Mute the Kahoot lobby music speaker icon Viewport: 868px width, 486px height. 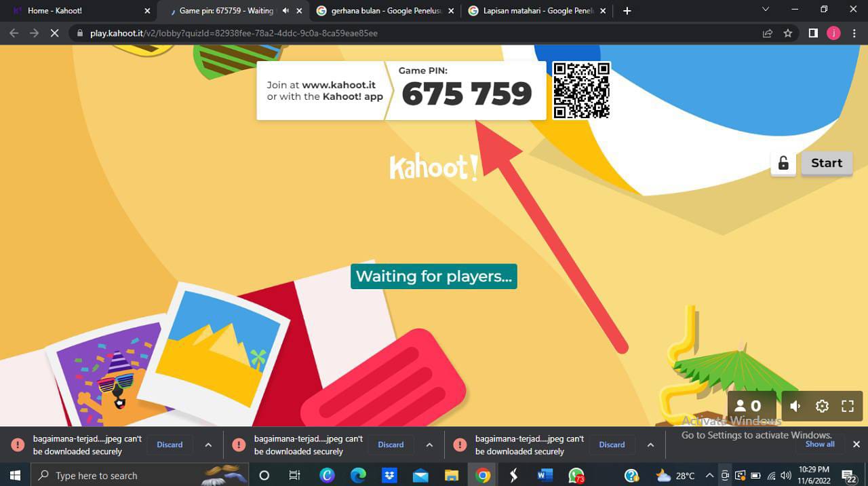click(795, 406)
